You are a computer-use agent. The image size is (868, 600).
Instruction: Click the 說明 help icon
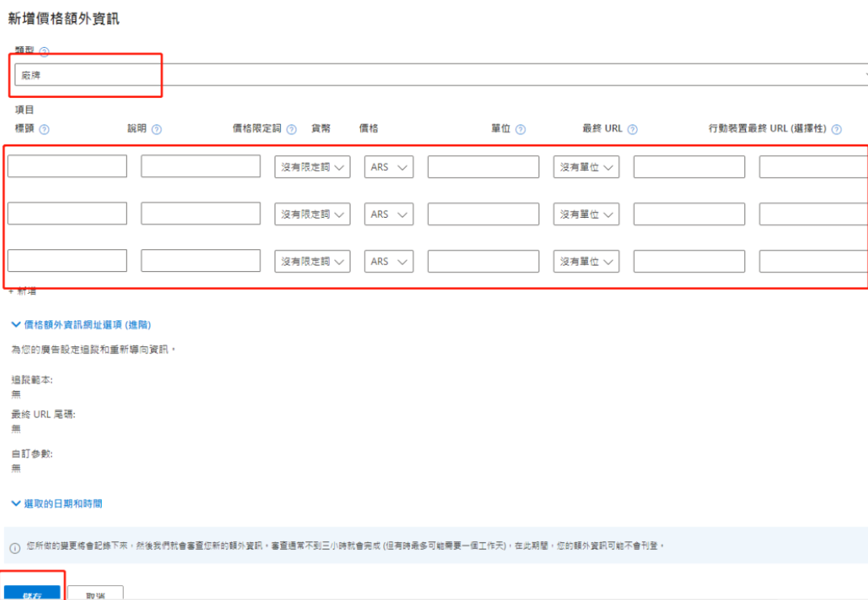[x=156, y=128]
